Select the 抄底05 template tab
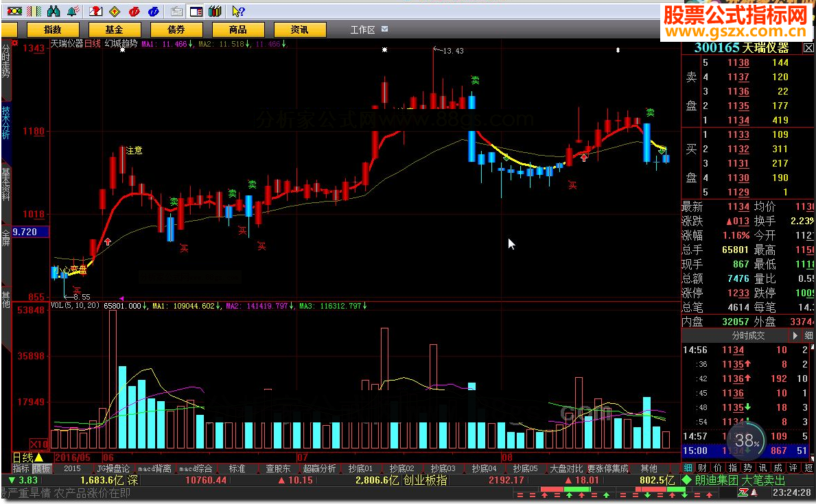 point(525,468)
